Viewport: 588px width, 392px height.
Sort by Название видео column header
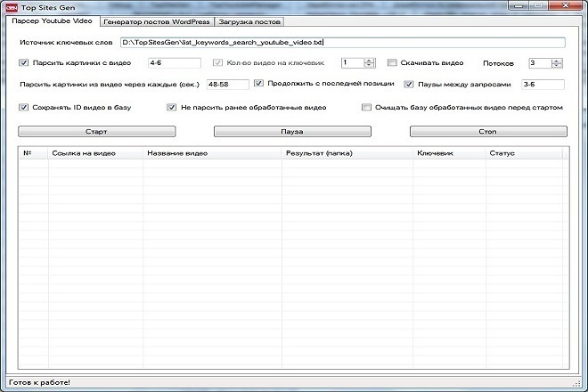click(x=212, y=153)
